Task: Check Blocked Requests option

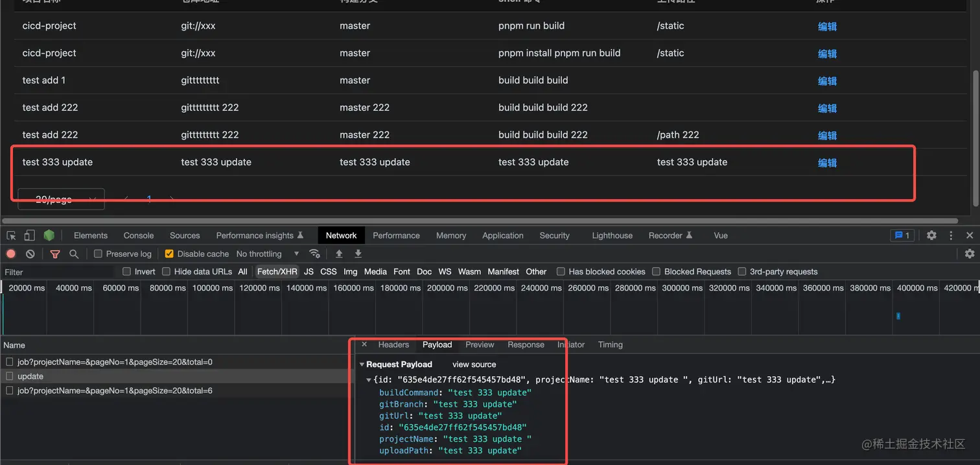Action: tap(656, 272)
